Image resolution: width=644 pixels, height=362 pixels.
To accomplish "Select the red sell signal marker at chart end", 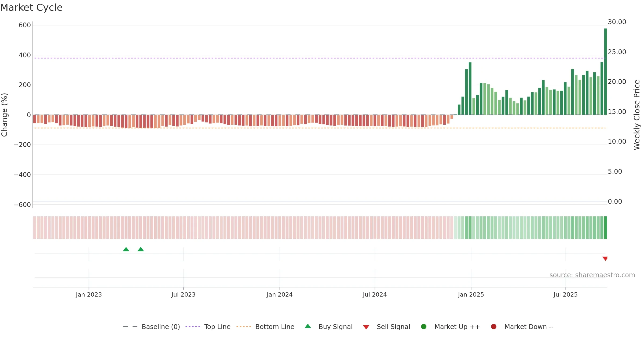I will pyautogui.click(x=605, y=258).
